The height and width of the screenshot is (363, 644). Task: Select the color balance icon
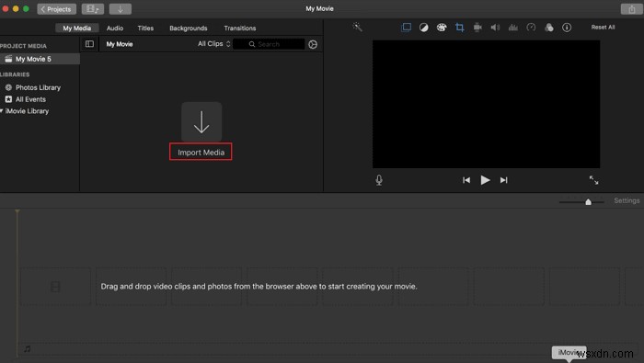(x=424, y=28)
